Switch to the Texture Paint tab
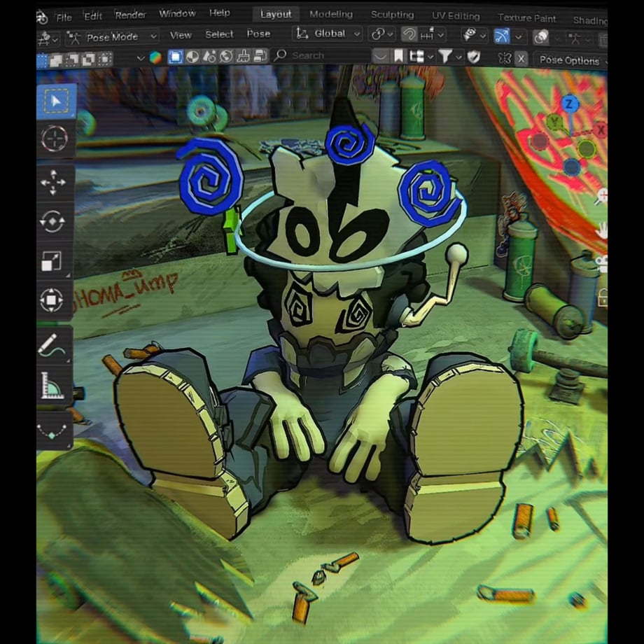The width and height of the screenshot is (644, 644). click(x=527, y=18)
